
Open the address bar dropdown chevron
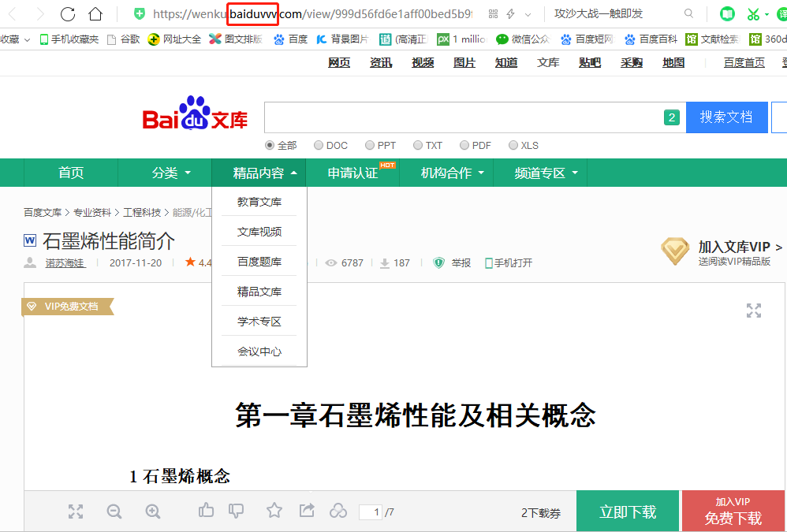click(x=528, y=14)
